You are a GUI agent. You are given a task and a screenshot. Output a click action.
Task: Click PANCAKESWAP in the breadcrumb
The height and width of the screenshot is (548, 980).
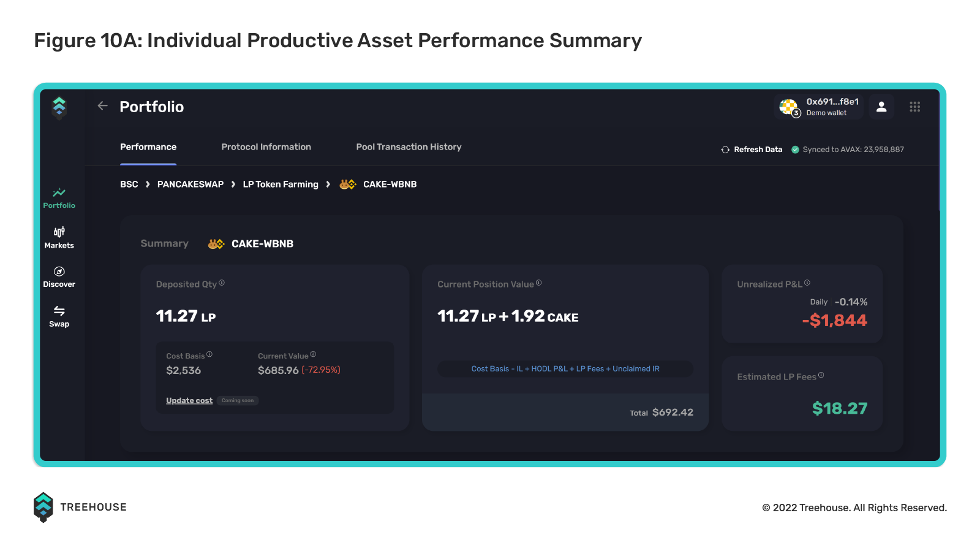190,185
